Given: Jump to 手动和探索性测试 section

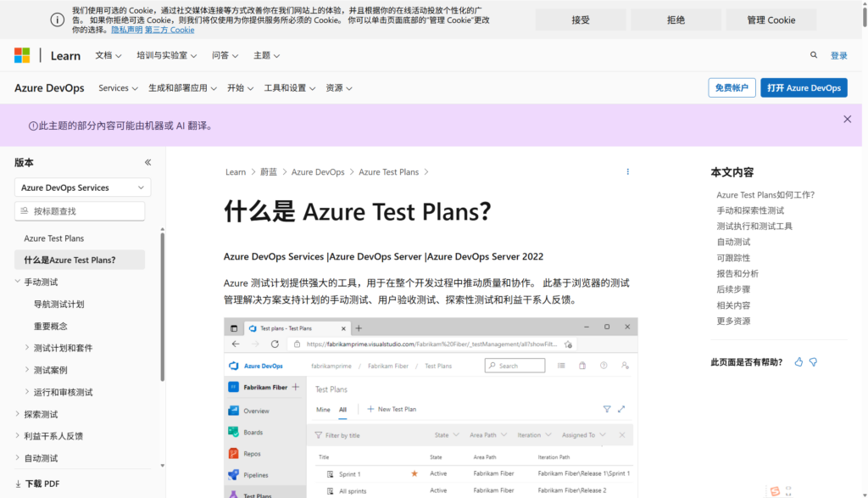Looking at the screenshot, I should tap(750, 210).
